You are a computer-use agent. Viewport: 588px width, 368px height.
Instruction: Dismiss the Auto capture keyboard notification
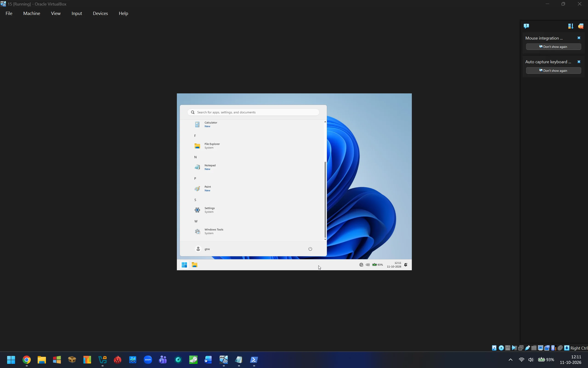point(579,62)
